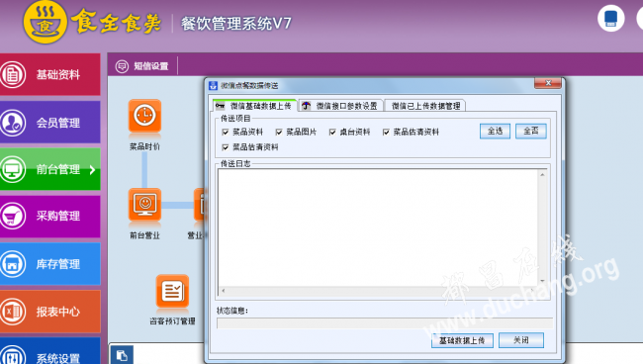This screenshot has width=643, height=364.
Task: Toggle first-row 菜品估清资料 checkbox
Action: [x=386, y=132]
